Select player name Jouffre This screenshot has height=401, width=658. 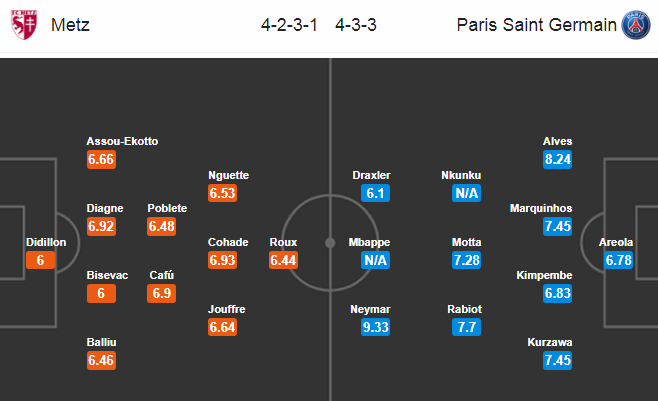pyautogui.click(x=227, y=309)
